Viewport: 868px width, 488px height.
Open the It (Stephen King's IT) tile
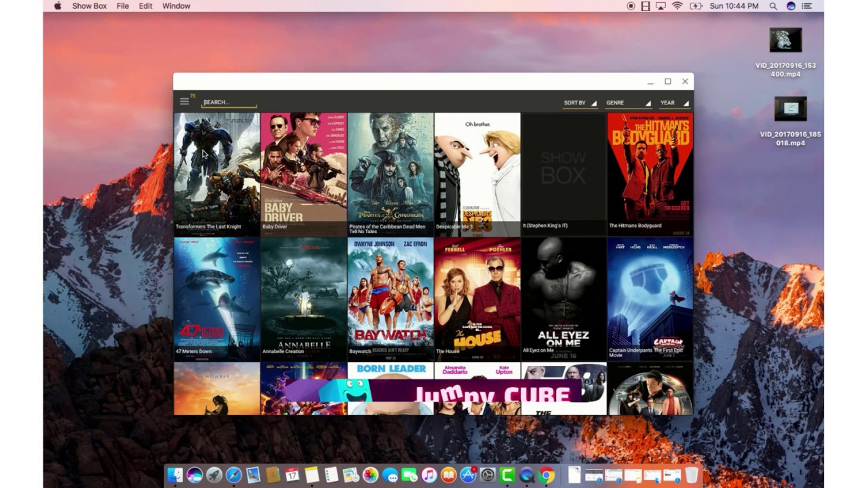coord(564,174)
